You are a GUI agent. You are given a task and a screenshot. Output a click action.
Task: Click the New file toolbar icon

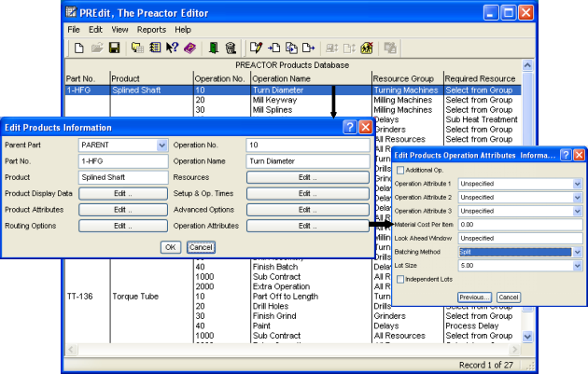[x=78, y=48]
